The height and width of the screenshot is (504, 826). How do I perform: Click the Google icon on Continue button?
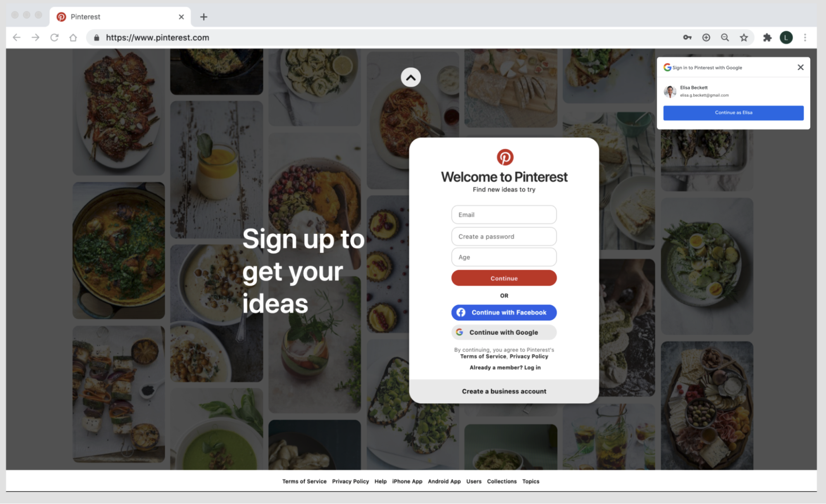[459, 332]
